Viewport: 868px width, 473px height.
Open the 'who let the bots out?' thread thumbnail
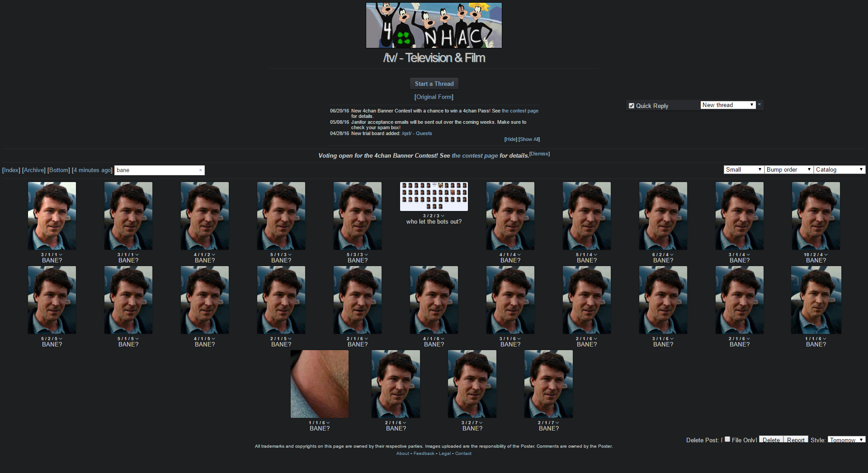click(434, 197)
